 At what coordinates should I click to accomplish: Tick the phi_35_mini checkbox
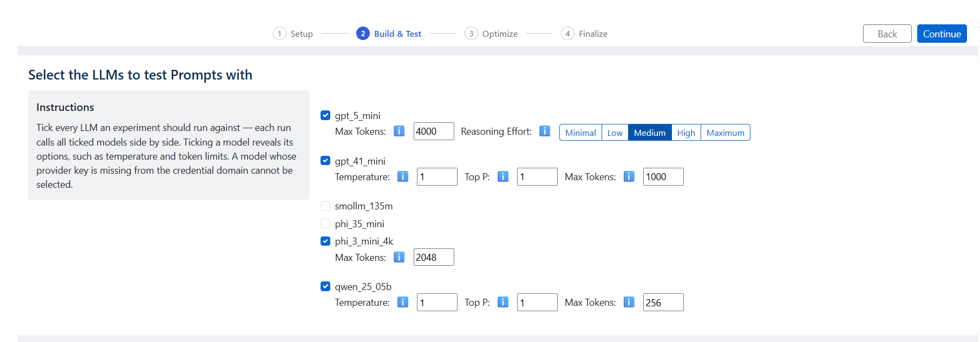tap(325, 223)
